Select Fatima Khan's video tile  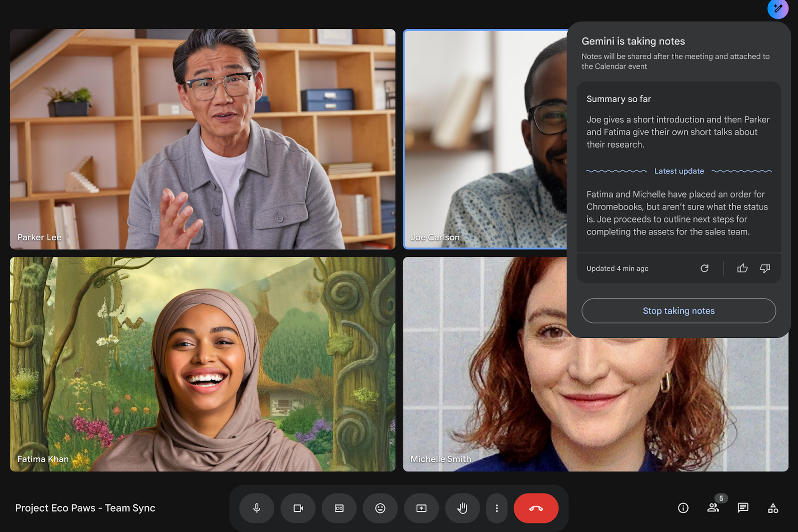[202, 363]
